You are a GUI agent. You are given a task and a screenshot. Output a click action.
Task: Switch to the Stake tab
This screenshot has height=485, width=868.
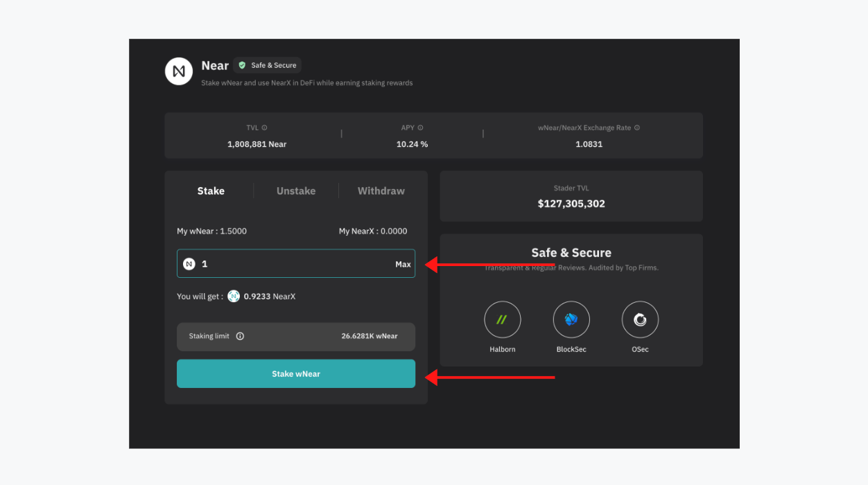[211, 191]
